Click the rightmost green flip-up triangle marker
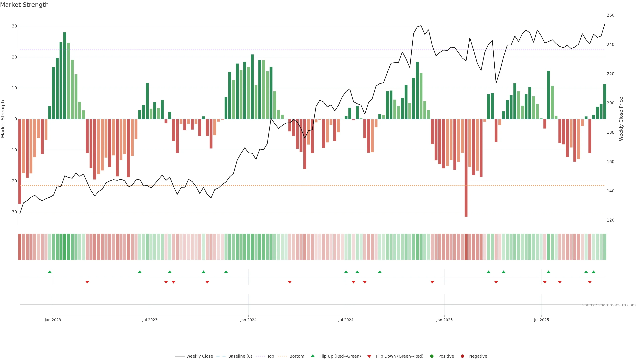 [594, 272]
